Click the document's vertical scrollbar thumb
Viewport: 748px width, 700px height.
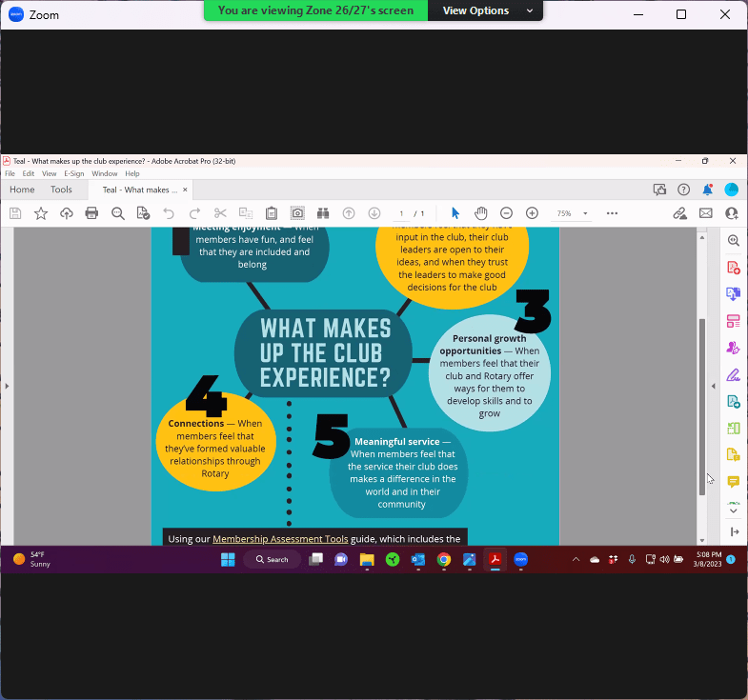click(x=702, y=405)
